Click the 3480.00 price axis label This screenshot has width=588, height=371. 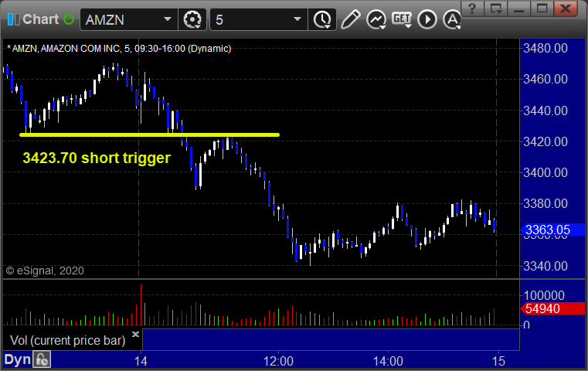tap(546, 48)
